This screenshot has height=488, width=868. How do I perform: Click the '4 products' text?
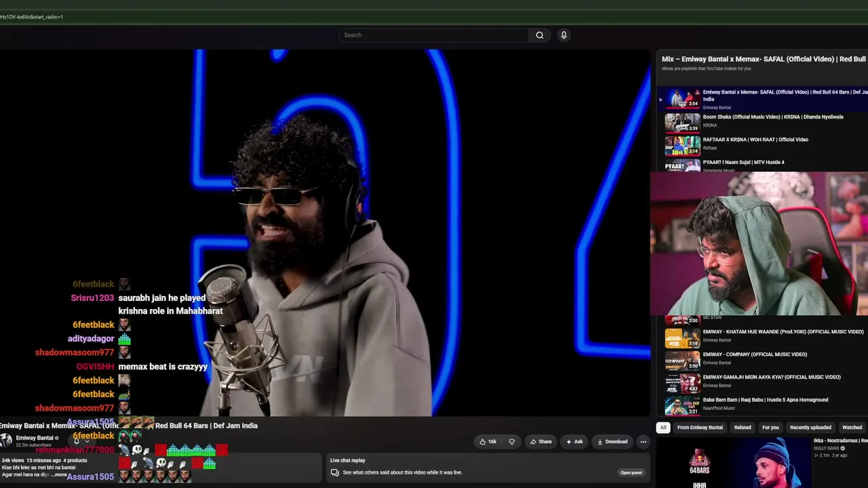(75, 460)
